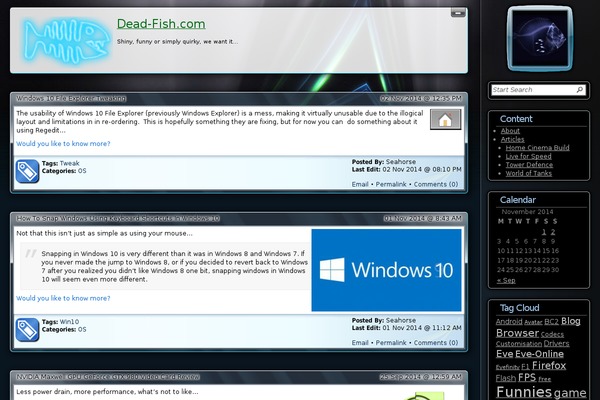Viewport: 600px width, 400px height.
Task: Click the 01 Nov 2014 @ 8:43 AM timestamp
Action: (x=422, y=218)
